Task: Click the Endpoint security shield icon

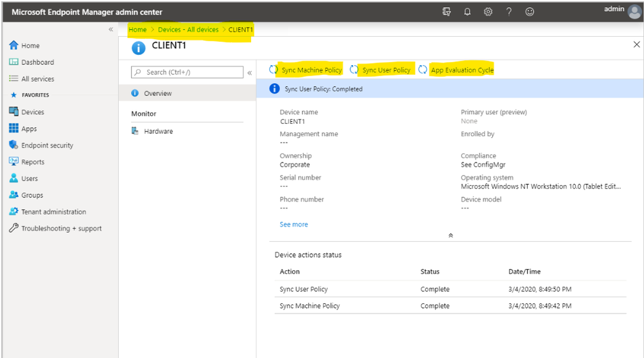Action: tap(14, 145)
